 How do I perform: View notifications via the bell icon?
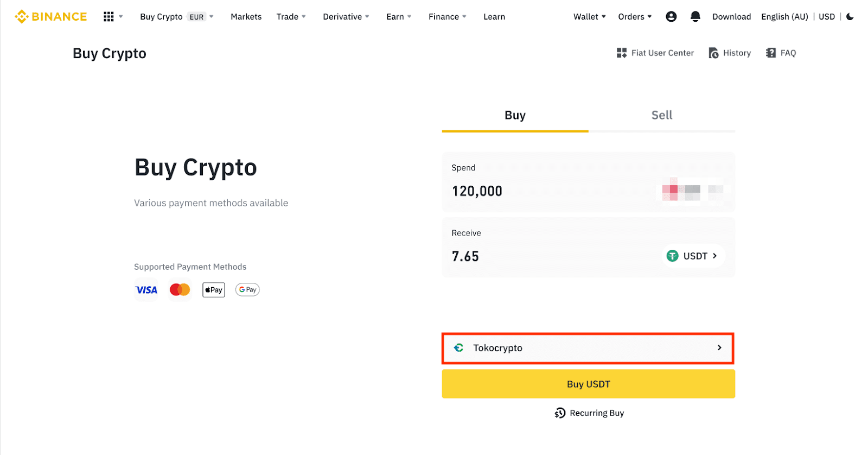pyautogui.click(x=695, y=17)
